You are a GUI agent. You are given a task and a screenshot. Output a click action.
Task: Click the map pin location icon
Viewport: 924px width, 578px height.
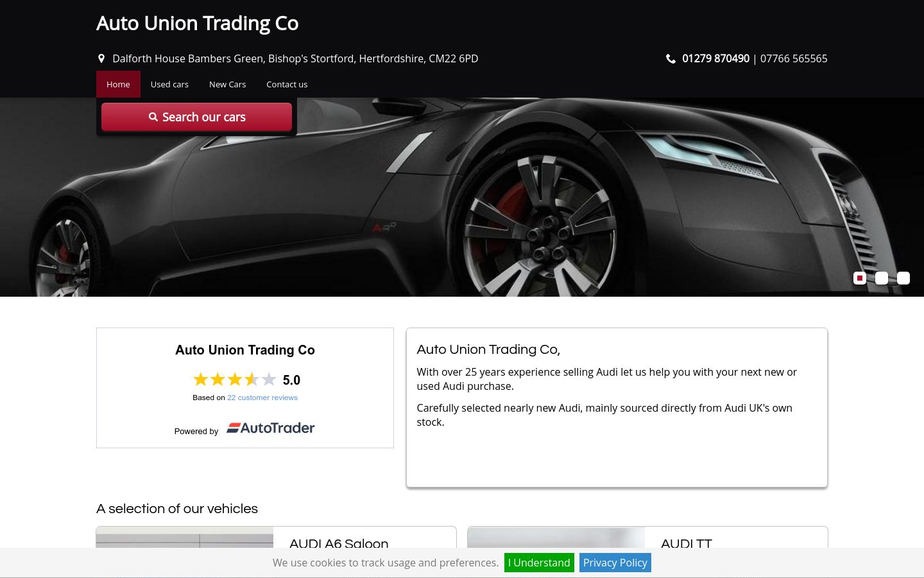point(101,58)
